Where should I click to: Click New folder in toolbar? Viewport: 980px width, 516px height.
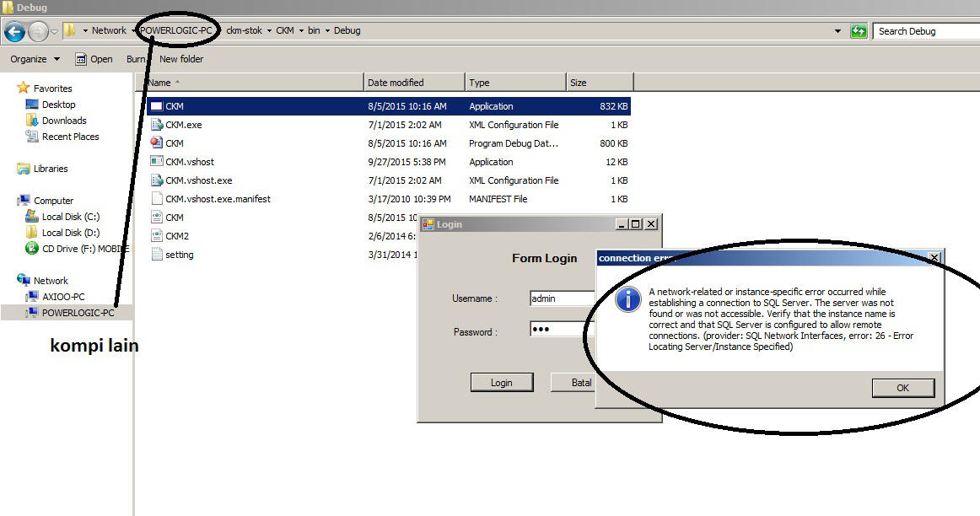coord(181,59)
